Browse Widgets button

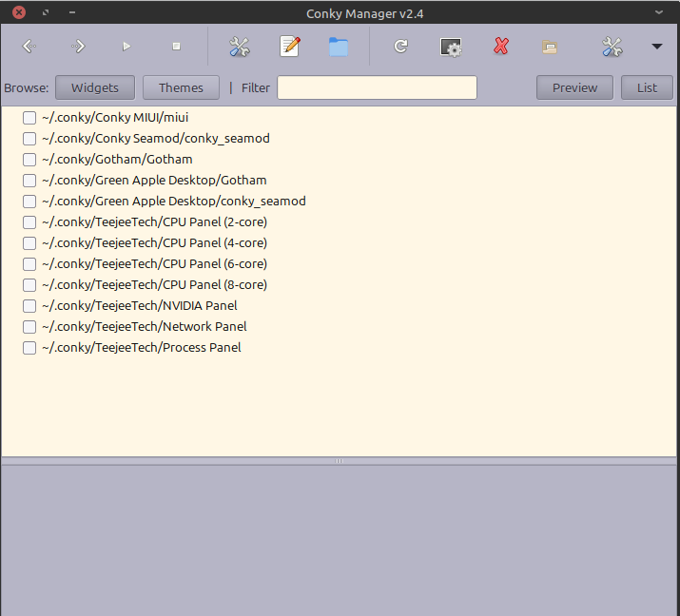point(95,87)
